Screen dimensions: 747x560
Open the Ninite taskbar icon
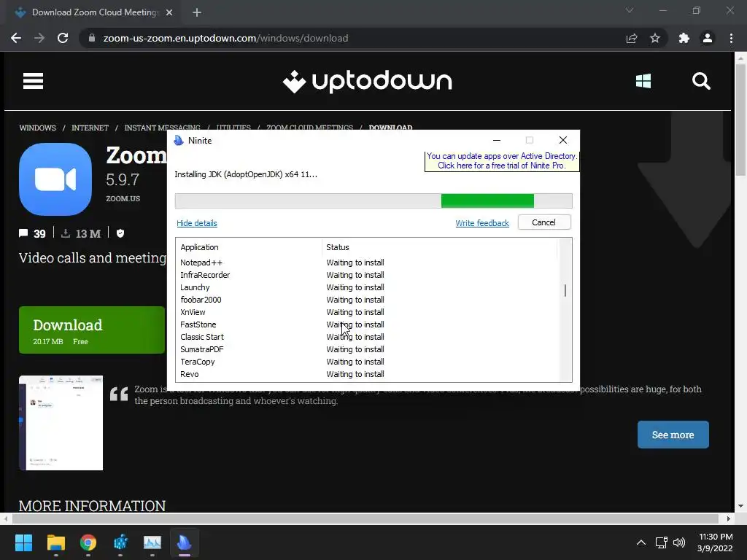tap(185, 542)
